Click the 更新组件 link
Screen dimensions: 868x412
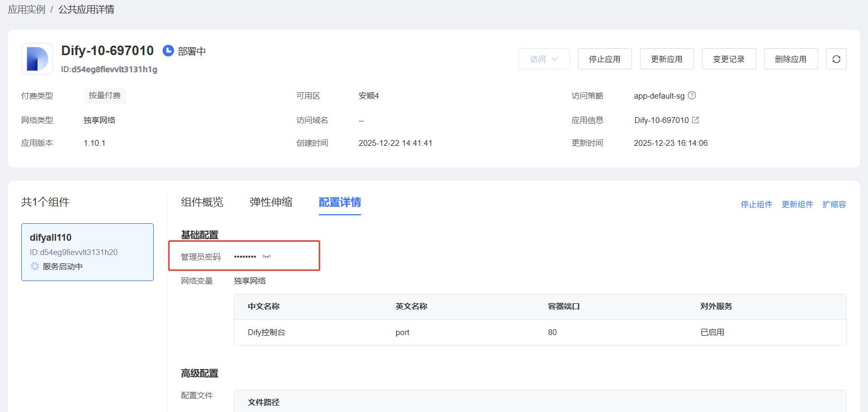[x=797, y=204]
